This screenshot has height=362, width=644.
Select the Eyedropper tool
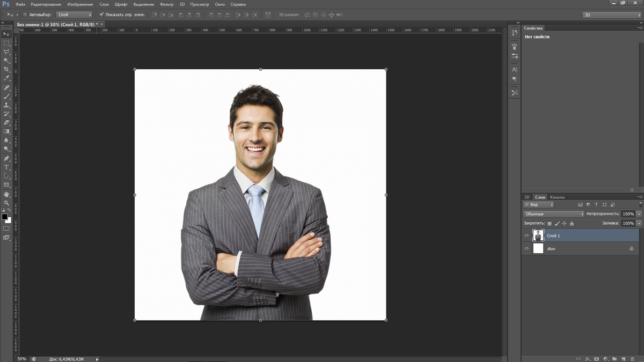[6, 78]
